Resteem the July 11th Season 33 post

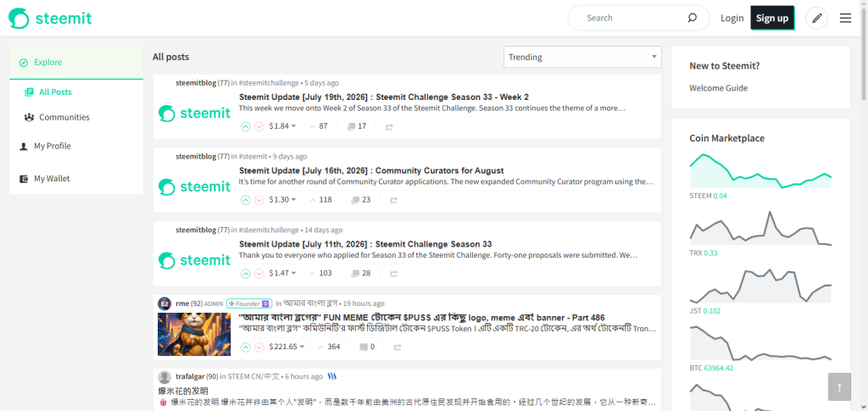pos(393,274)
